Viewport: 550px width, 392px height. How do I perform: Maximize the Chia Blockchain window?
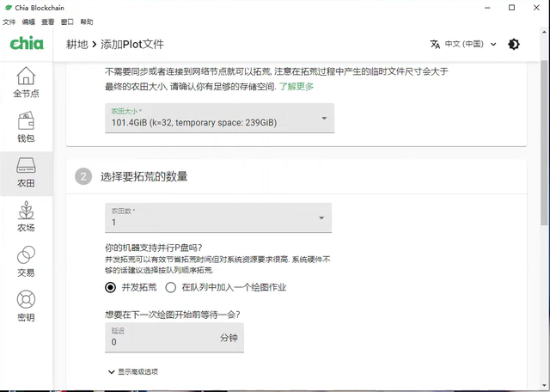point(512,8)
